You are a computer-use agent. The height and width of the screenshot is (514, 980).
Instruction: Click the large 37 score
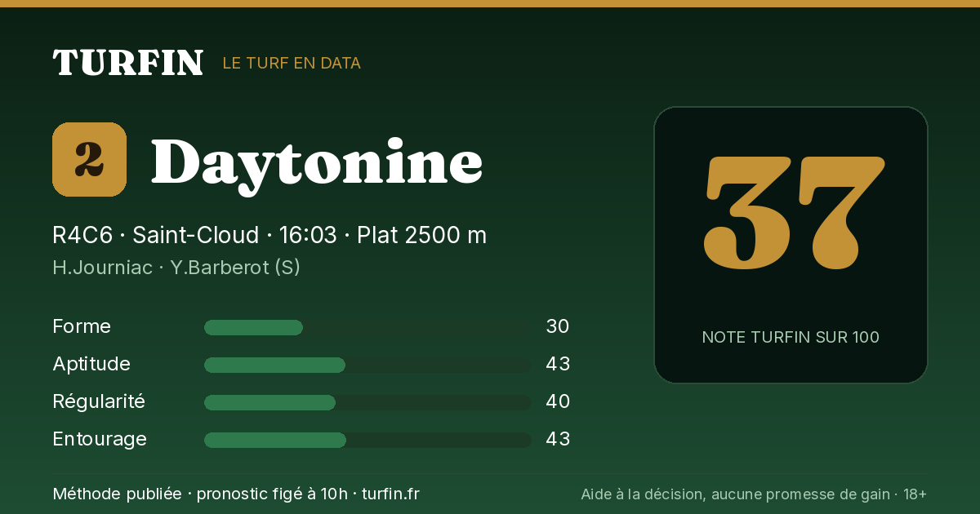point(793,213)
